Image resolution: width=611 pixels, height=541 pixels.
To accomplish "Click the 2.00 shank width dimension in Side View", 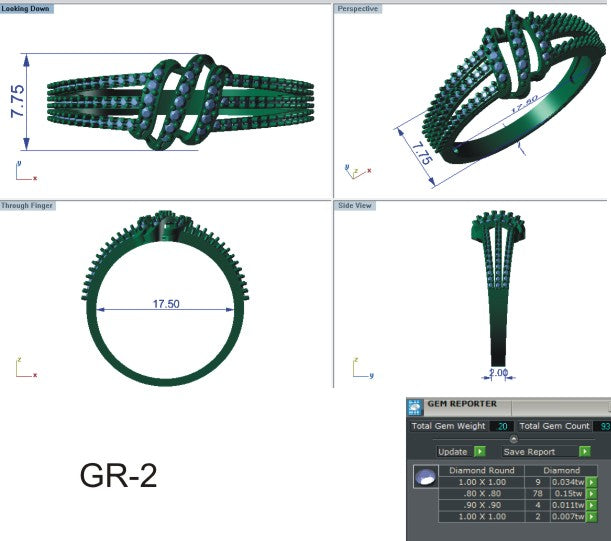I will click(x=498, y=372).
